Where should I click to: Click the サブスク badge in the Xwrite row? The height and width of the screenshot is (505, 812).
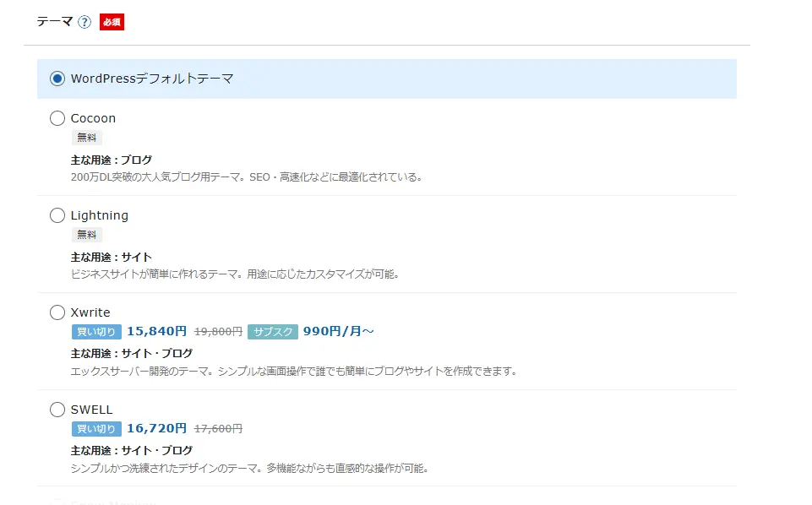click(x=272, y=331)
